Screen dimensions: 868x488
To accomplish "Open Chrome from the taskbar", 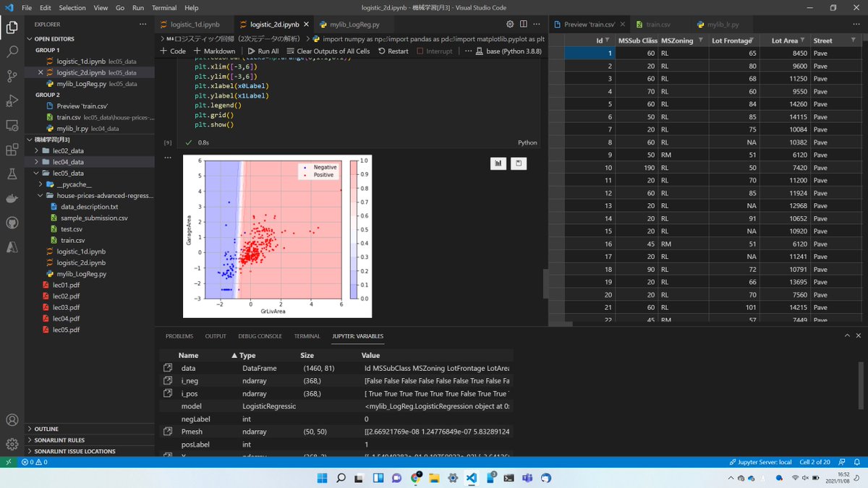I will (x=415, y=478).
